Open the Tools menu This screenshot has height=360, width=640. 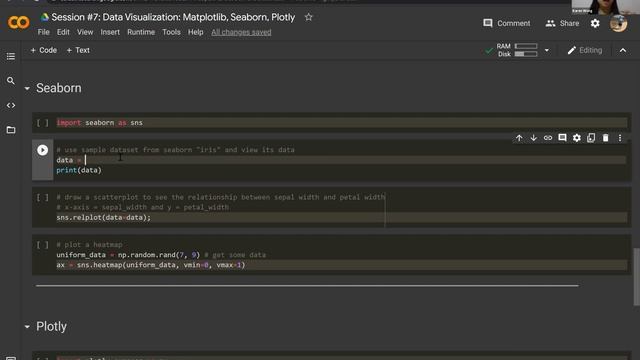tap(171, 32)
